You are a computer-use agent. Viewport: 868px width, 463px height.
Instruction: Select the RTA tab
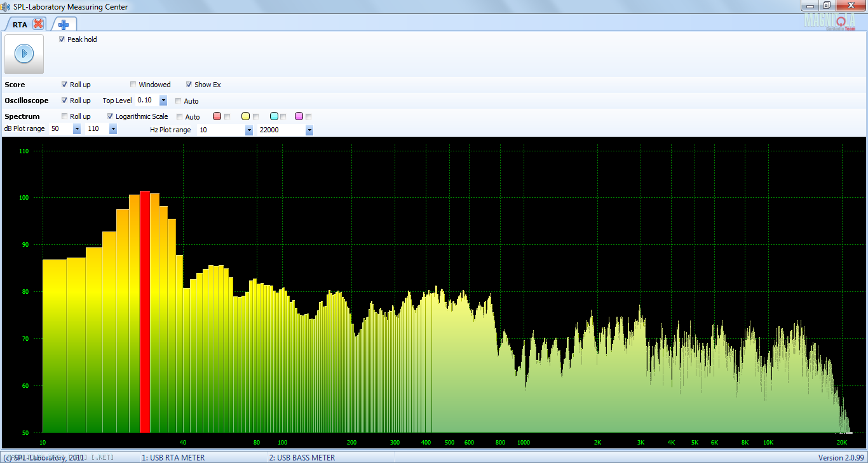20,24
